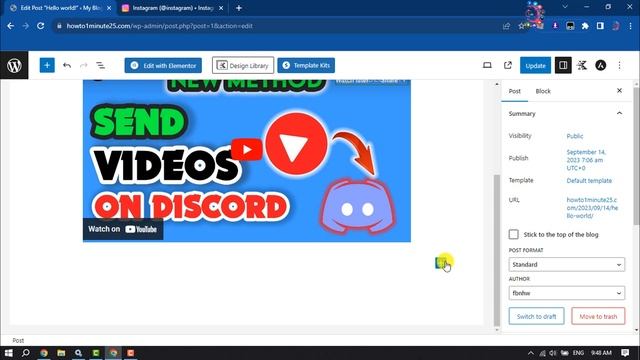Viewport: 640px width, 360px height.
Task: Go forward in browser history
Action: [x=26, y=26]
